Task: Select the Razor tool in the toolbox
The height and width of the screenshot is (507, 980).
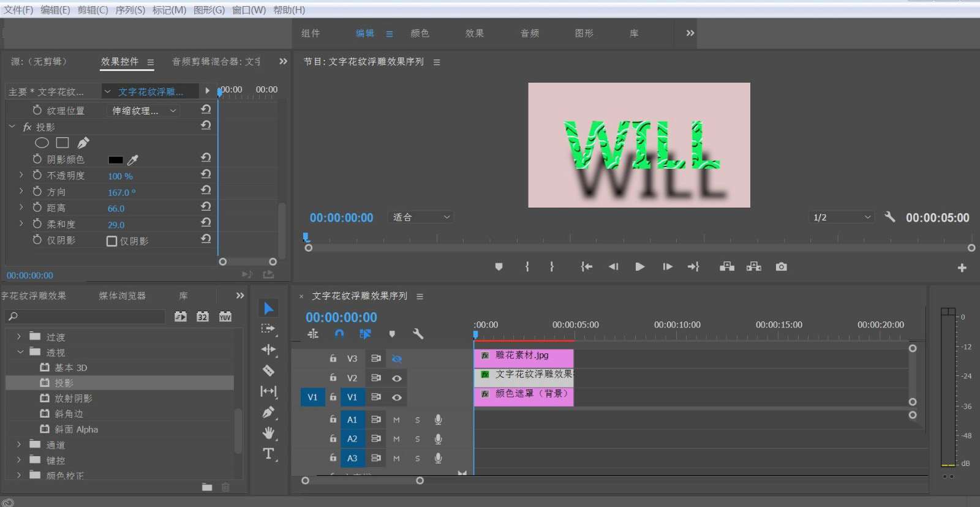Action: tap(268, 370)
